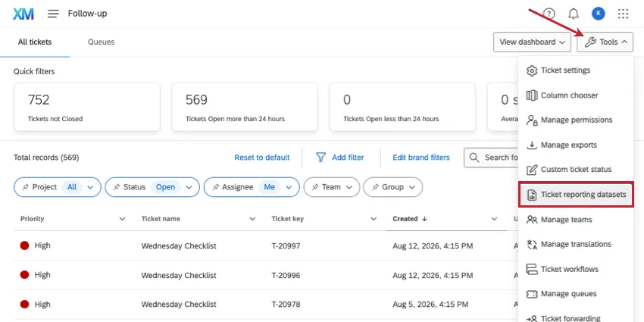The width and height of the screenshot is (644, 322).
Task: Open Created column header chevron
Action: tap(494, 219)
